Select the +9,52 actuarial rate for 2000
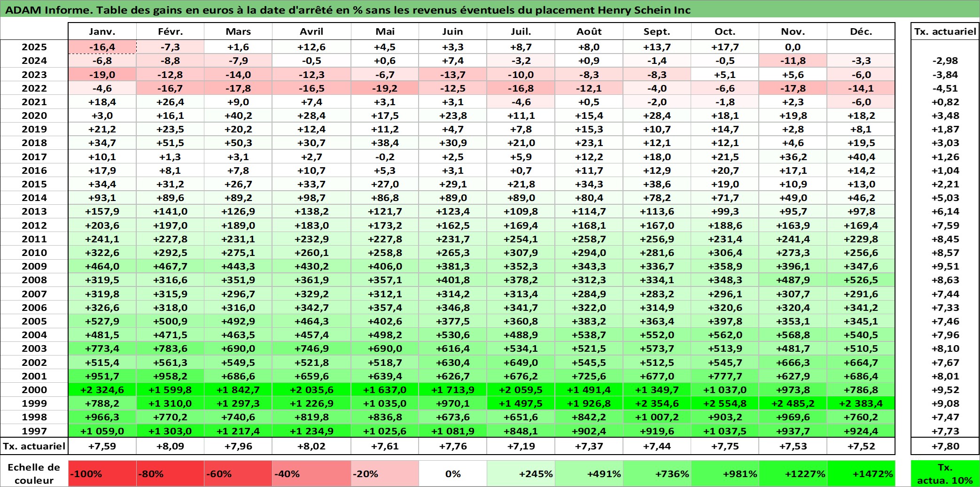This screenshot has width=980, height=487. coord(945,390)
